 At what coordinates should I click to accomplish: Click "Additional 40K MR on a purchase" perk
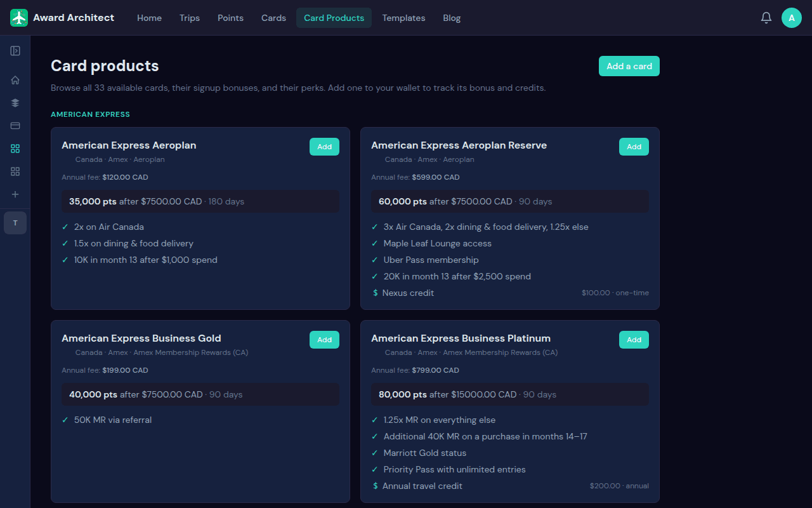(x=485, y=436)
